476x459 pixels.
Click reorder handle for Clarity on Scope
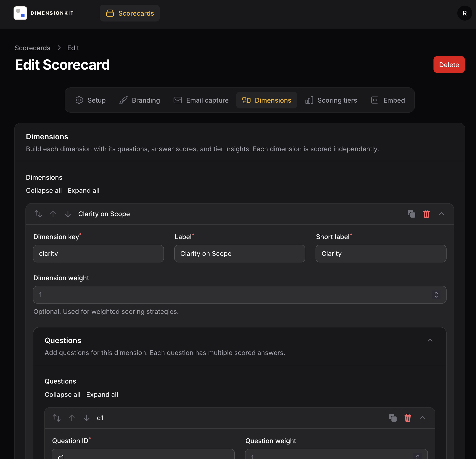(38, 214)
